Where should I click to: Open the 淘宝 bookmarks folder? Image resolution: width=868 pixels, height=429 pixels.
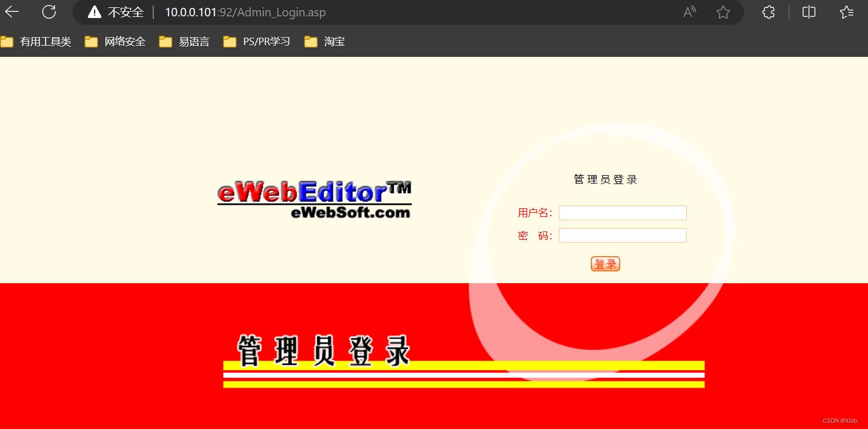click(x=324, y=42)
